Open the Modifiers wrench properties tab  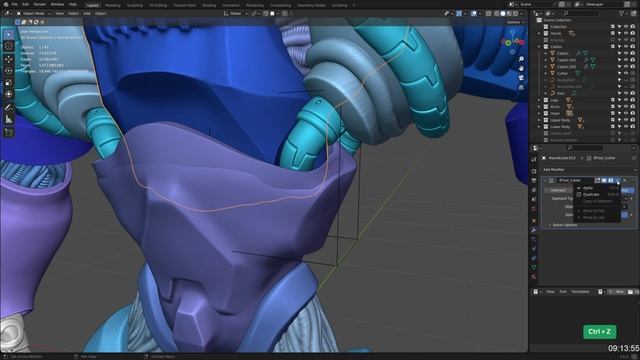click(534, 230)
